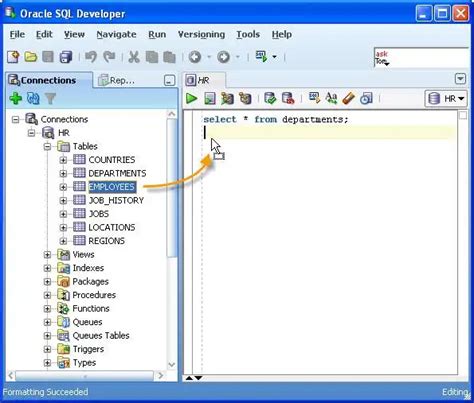474x403 pixels.
Task: Select the Queues Tables folder
Action: [101, 336]
